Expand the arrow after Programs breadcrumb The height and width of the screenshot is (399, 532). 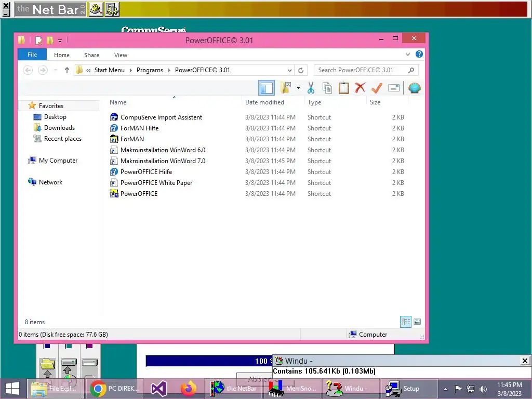pyautogui.click(x=169, y=70)
